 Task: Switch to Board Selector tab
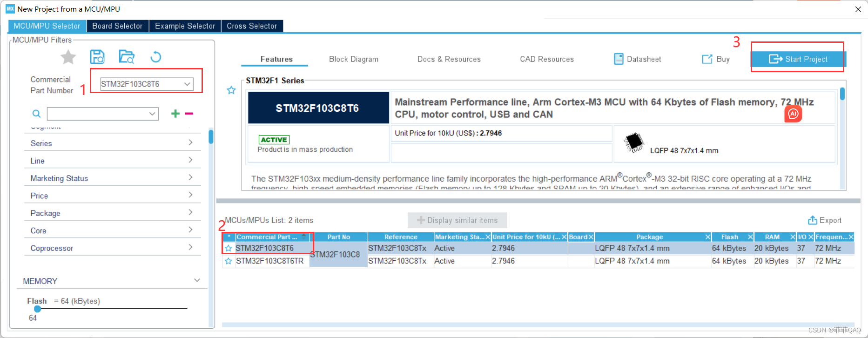(x=117, y=26)
